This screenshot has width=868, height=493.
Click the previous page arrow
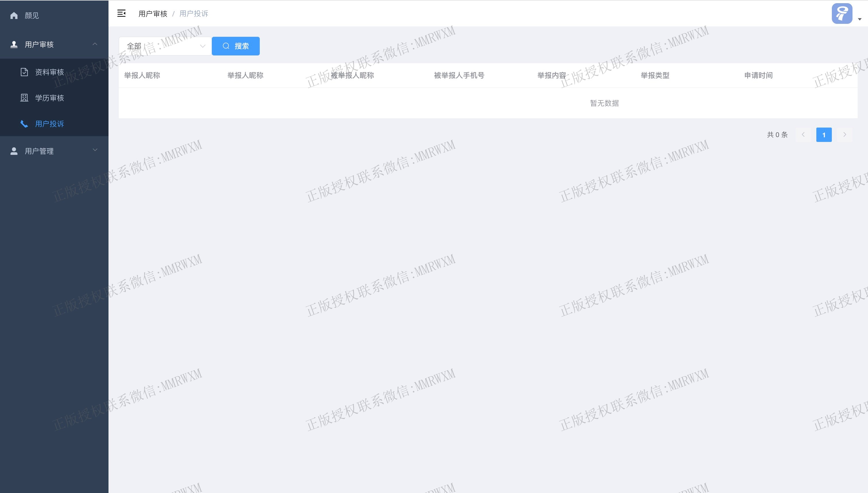click(x=803, y=135)
